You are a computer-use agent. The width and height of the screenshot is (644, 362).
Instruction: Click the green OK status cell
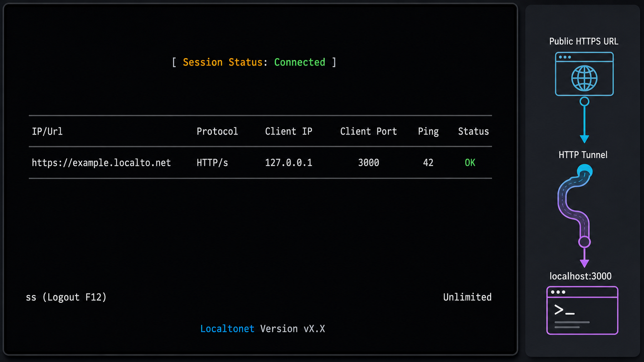[470, 163]
